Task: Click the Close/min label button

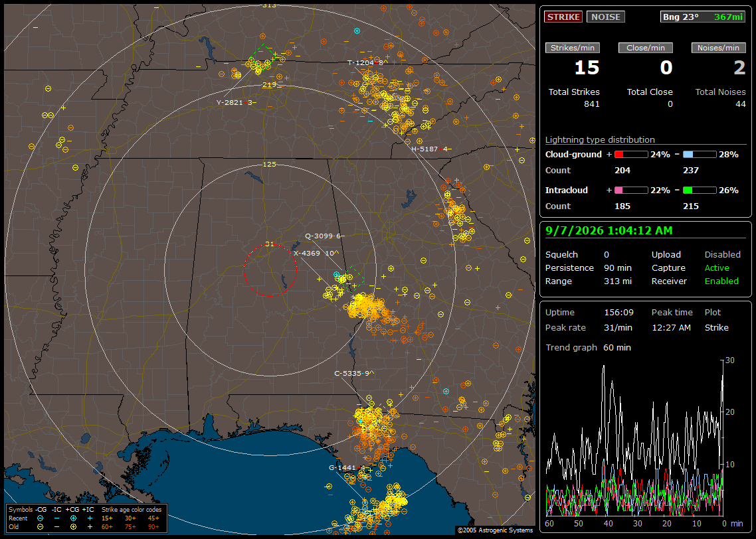Action: click(x=646, y=48)
